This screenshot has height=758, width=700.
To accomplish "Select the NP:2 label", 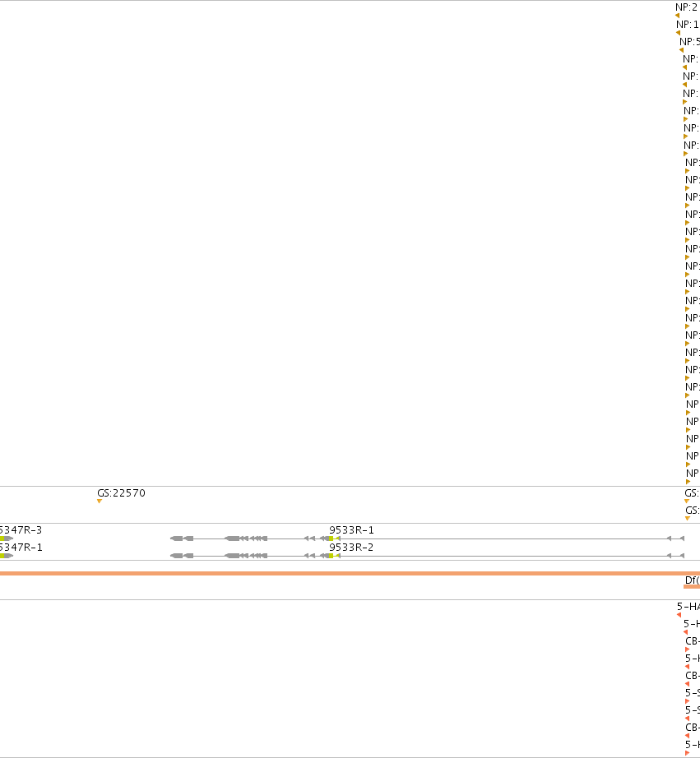I will coord(687,7).
